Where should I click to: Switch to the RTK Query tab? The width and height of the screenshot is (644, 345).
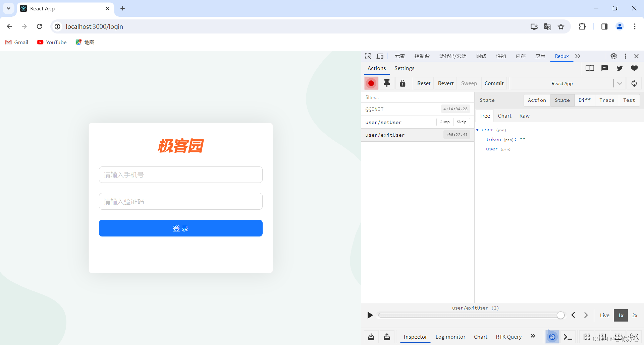[508, 337]
